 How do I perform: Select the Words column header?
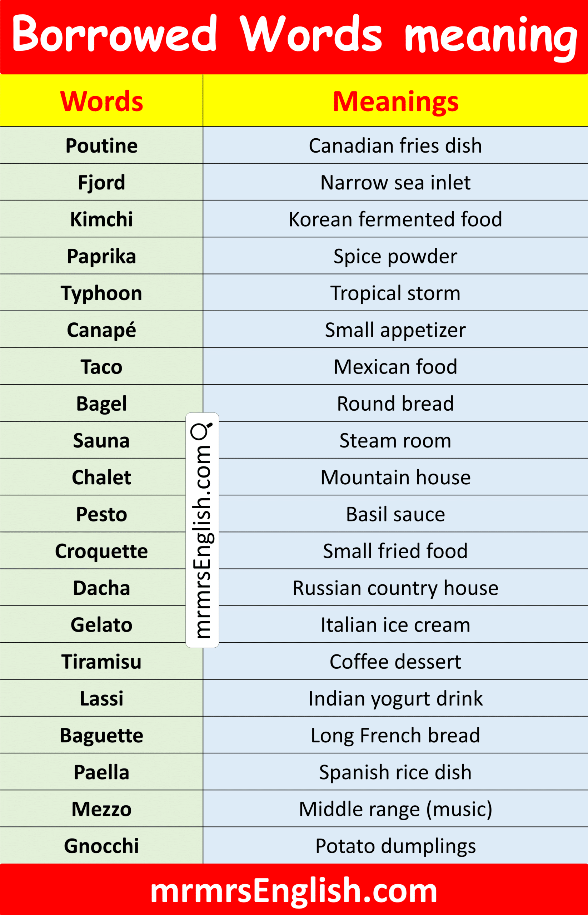pyautogui.click(x=101, y=101)
